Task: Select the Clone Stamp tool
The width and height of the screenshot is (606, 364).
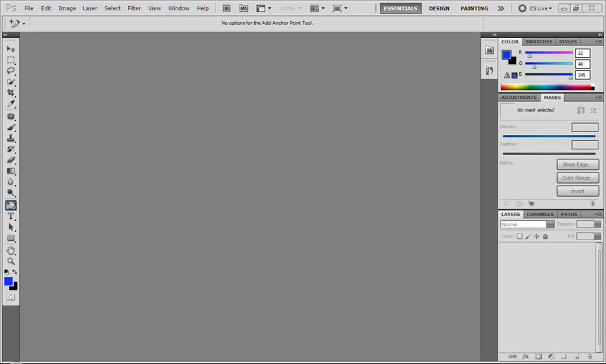Action: click(11, 138)
